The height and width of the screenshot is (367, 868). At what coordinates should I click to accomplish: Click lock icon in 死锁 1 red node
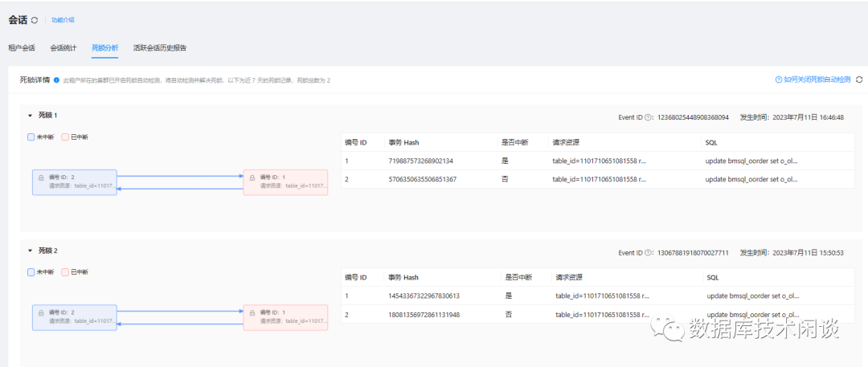click(x=252, y=178)
